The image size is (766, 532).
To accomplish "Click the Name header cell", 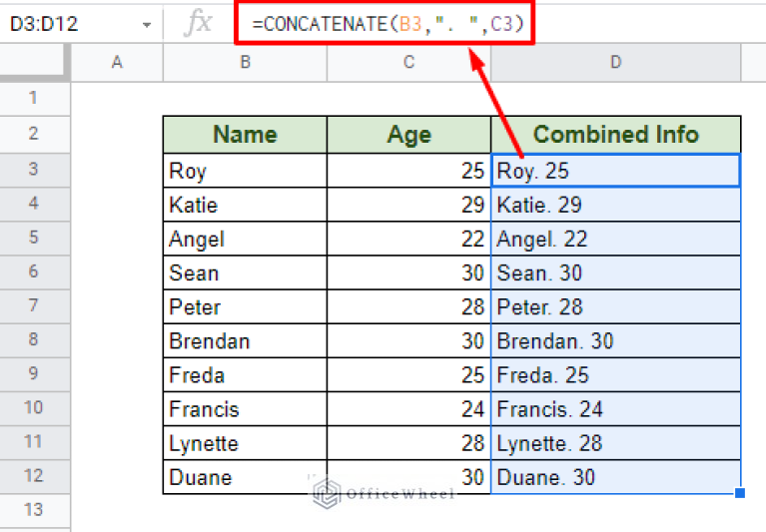I will point(245,135).
